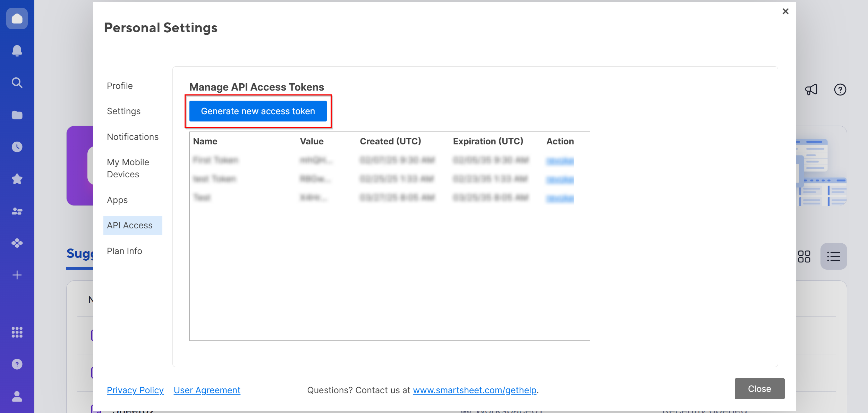Select the Apps settings tab
This screenshot has height=413, width=868.
117,200
